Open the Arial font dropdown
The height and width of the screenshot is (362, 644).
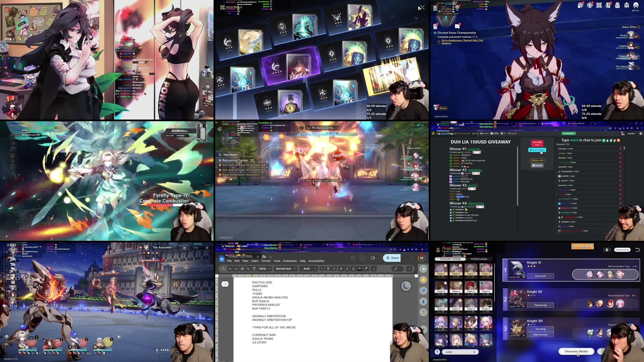[x=308, y=268]
